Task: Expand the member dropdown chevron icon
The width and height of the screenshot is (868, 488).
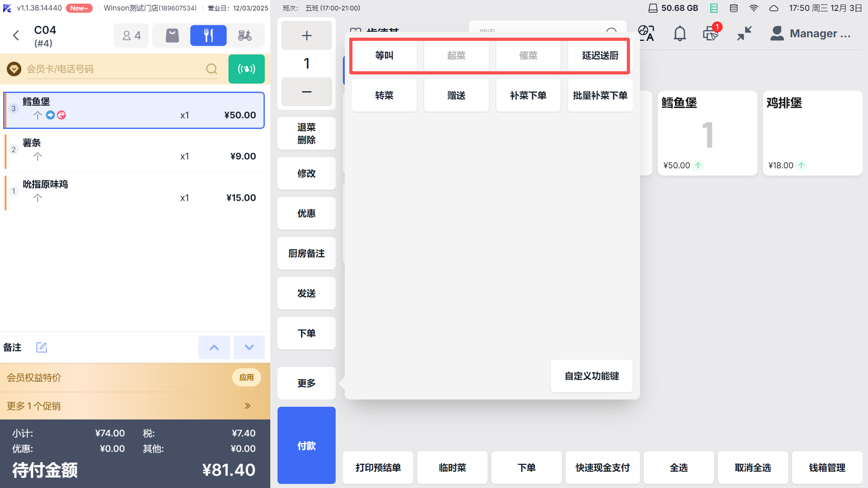Action: 14,69
